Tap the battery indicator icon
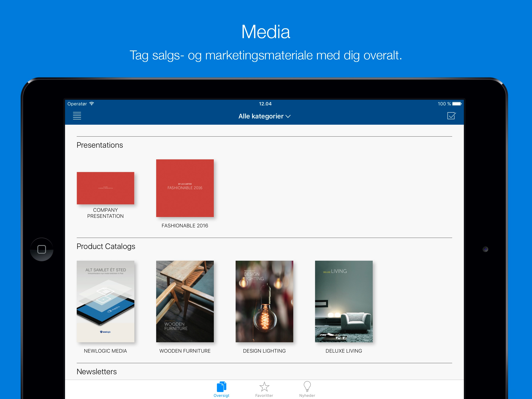 pos(457,104)
